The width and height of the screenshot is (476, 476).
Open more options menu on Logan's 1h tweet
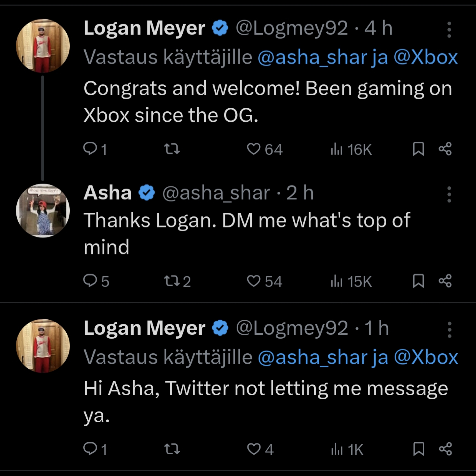coord(449,330)
